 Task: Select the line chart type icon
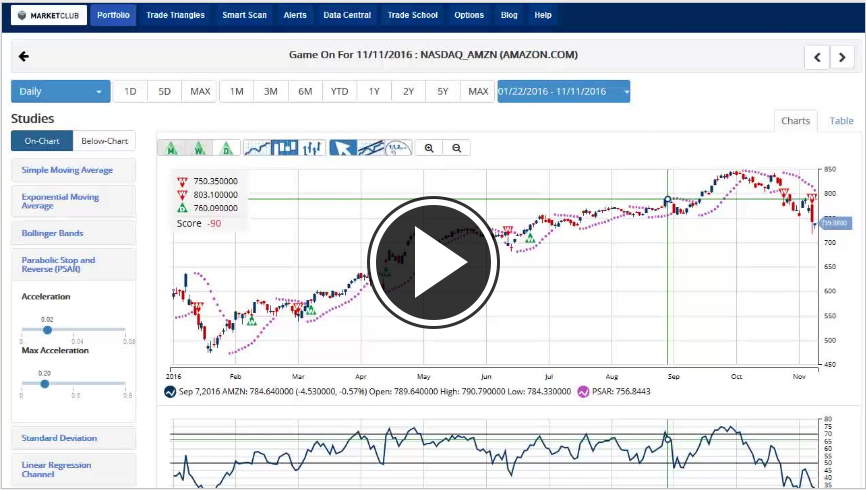click(x=258, y=148)
